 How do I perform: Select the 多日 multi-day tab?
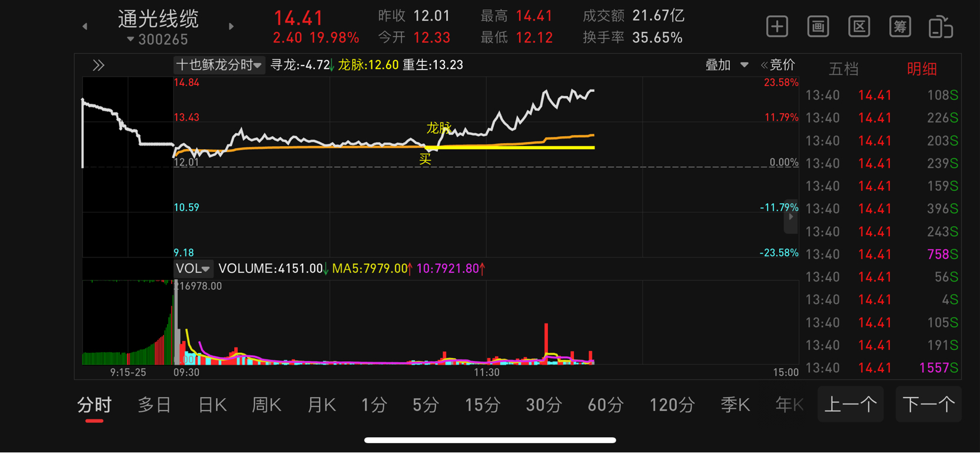tap(154, 405)
